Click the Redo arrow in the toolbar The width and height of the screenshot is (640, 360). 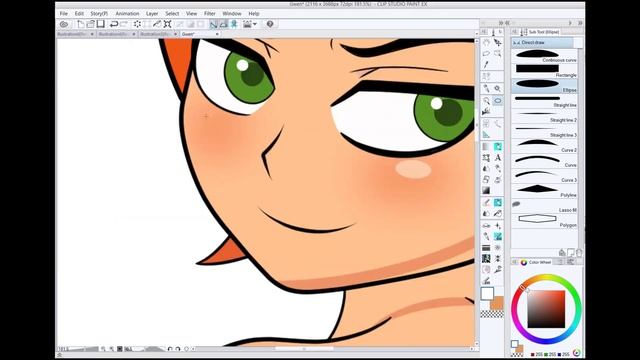[x=124, y=24]
